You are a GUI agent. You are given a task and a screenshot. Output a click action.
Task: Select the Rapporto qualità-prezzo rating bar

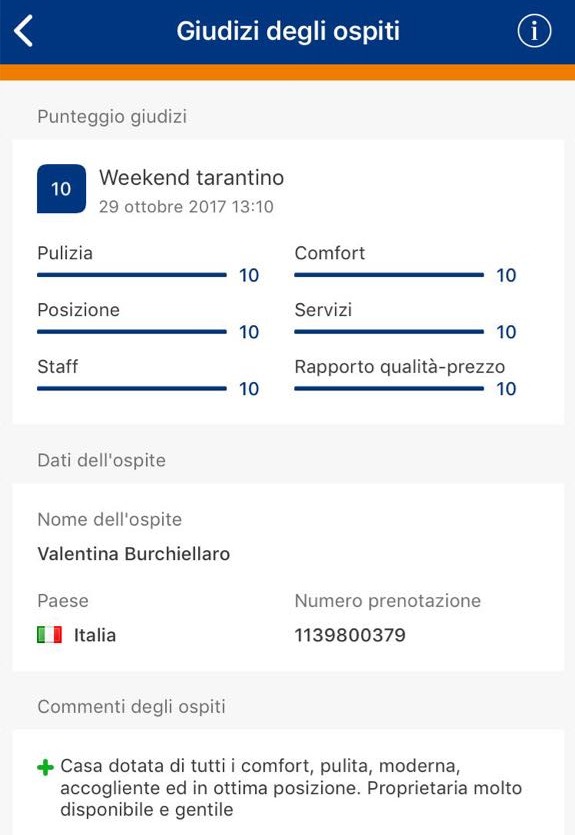pos(389,389)
